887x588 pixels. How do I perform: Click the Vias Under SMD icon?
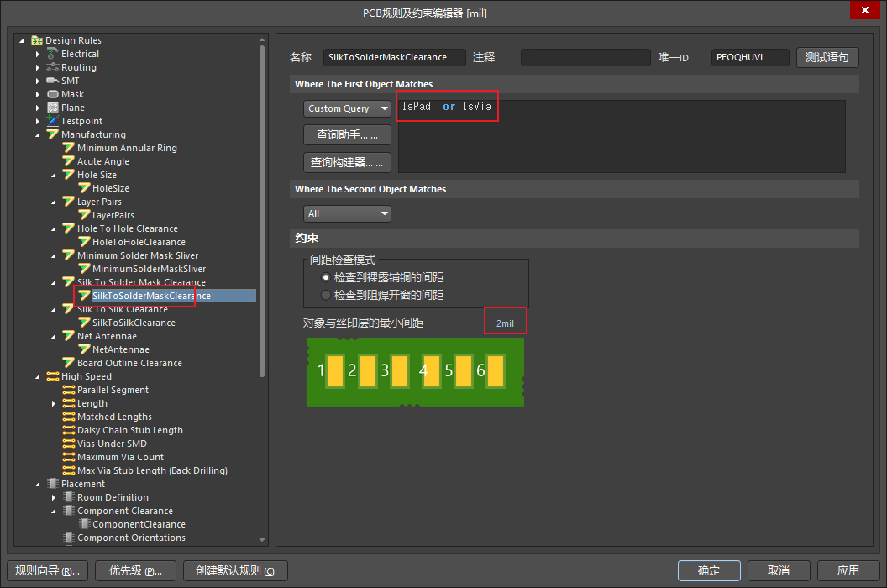pos(68,444)
